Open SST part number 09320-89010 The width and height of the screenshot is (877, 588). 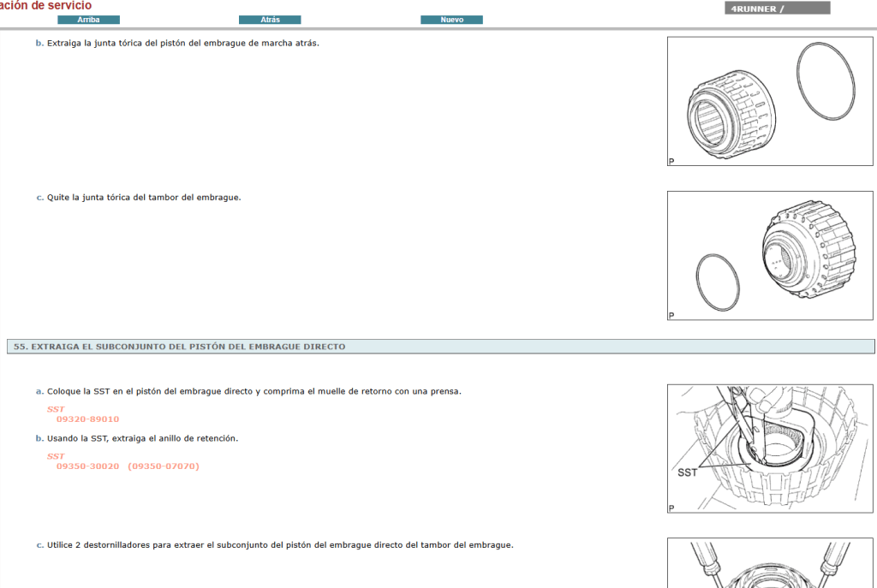coord(87,419)
